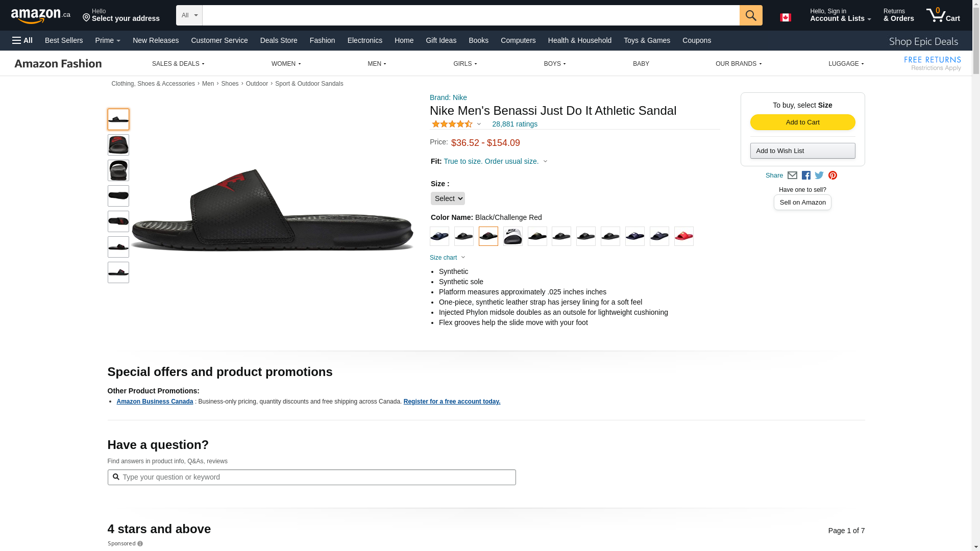
Task: View the second product thumbnail image
Action: (118, 145)
